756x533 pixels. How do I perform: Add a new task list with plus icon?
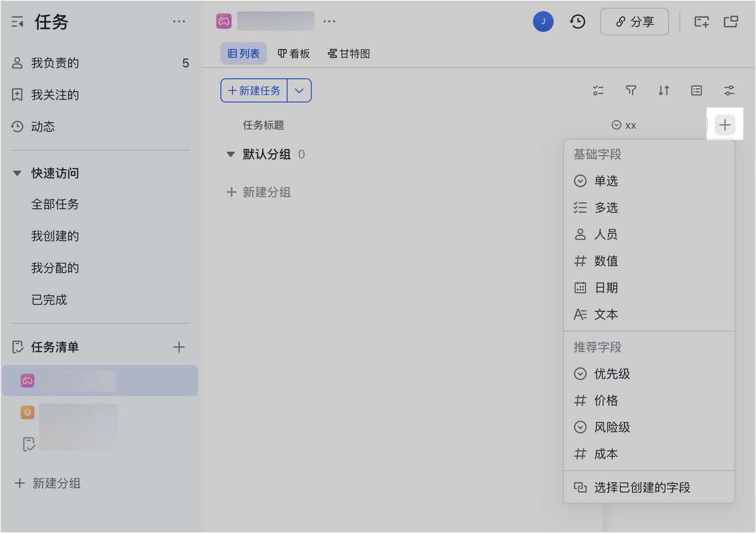[179, 347]
